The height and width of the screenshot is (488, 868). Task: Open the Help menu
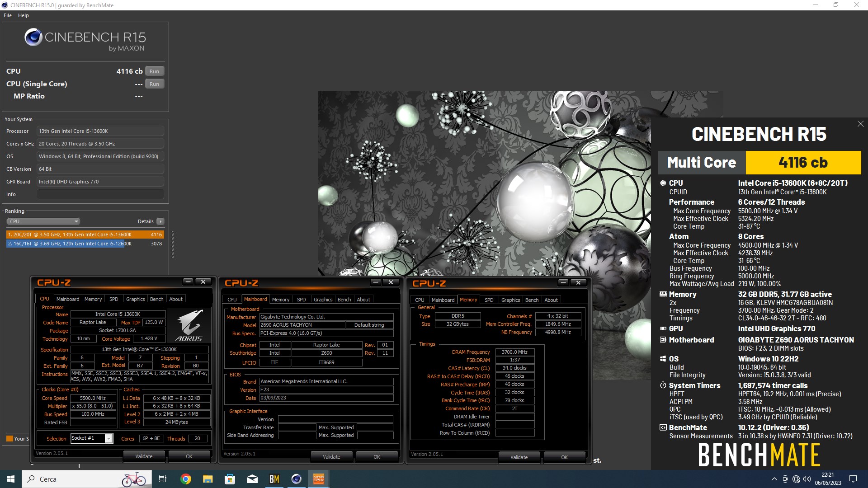click(x=24, y=15)
